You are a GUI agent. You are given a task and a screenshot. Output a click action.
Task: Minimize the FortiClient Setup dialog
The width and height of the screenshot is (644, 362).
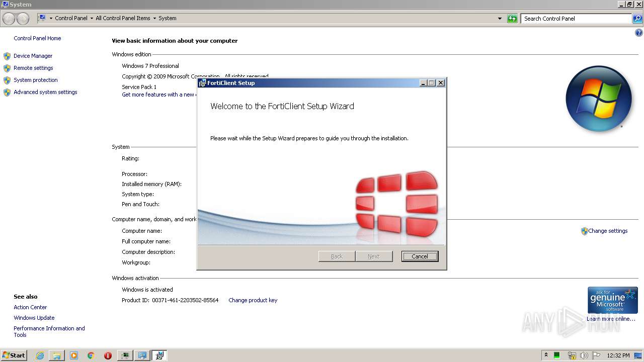pos(423,83)
